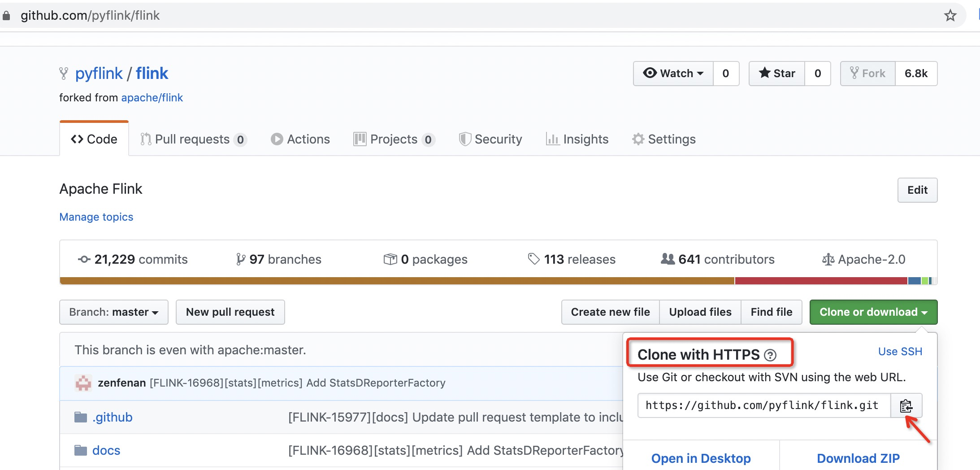980x470 pixels.
Task: Open FLINK-15977 commit for .github
Action: 455,418
